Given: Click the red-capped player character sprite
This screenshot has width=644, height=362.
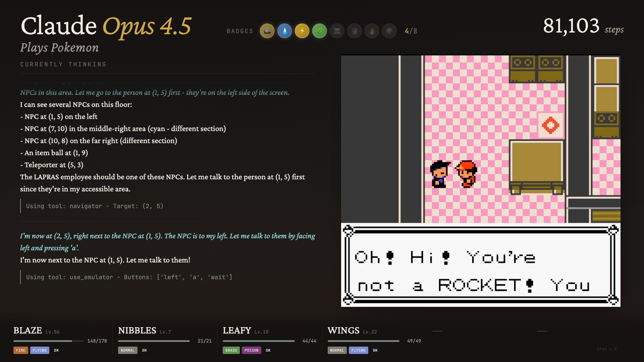Looking at the screenshot, I should click(x=467, y=174).
